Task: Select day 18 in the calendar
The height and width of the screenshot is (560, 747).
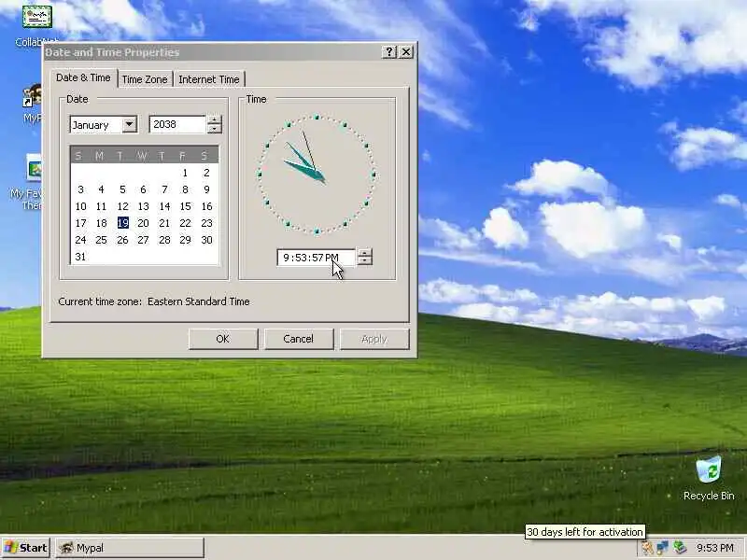Action: [102, 223]
